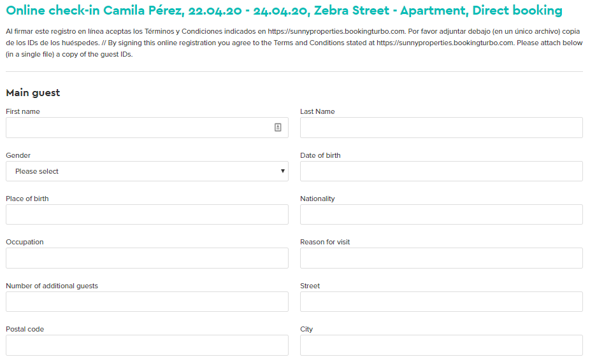Click the Spanish terms URL sunnyproperties.bookingturbo.com

(336, 31)
